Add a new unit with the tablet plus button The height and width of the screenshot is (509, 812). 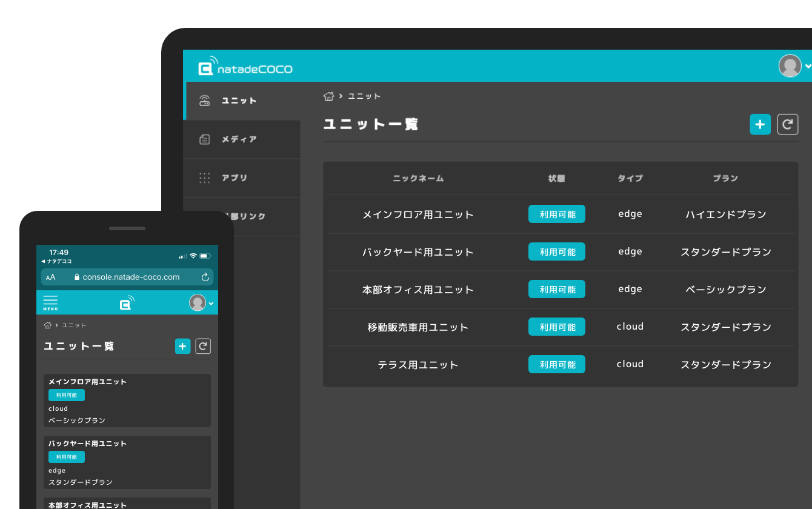click(x=760, y=124)
